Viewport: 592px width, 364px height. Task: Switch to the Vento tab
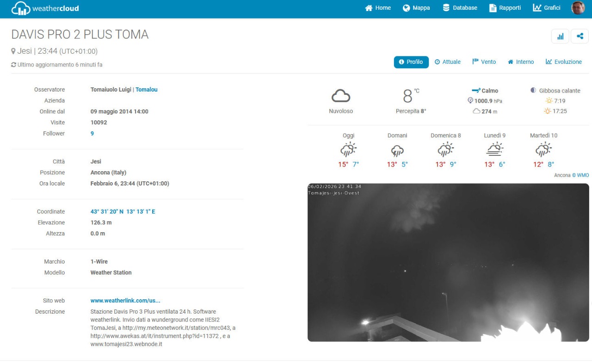click(x=484, y=62)
